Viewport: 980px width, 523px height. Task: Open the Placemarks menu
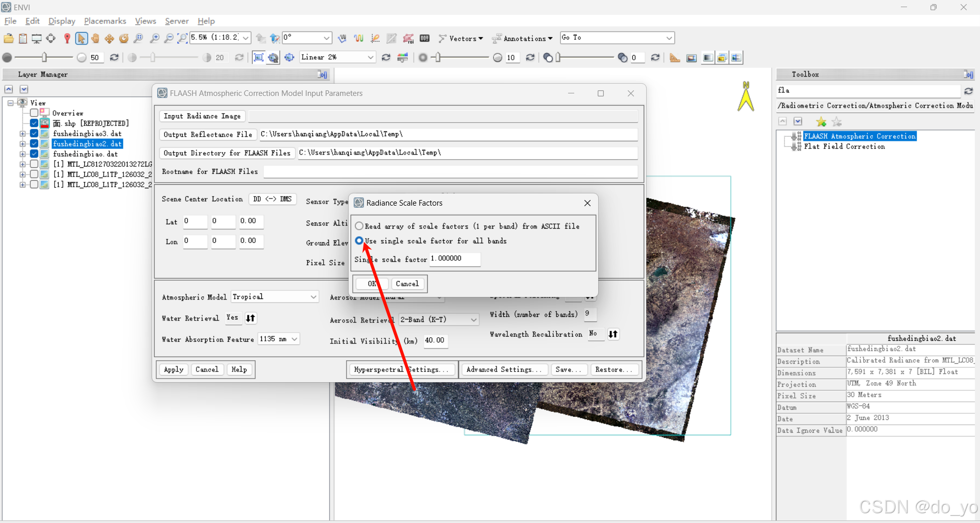[x=105, y=21]
